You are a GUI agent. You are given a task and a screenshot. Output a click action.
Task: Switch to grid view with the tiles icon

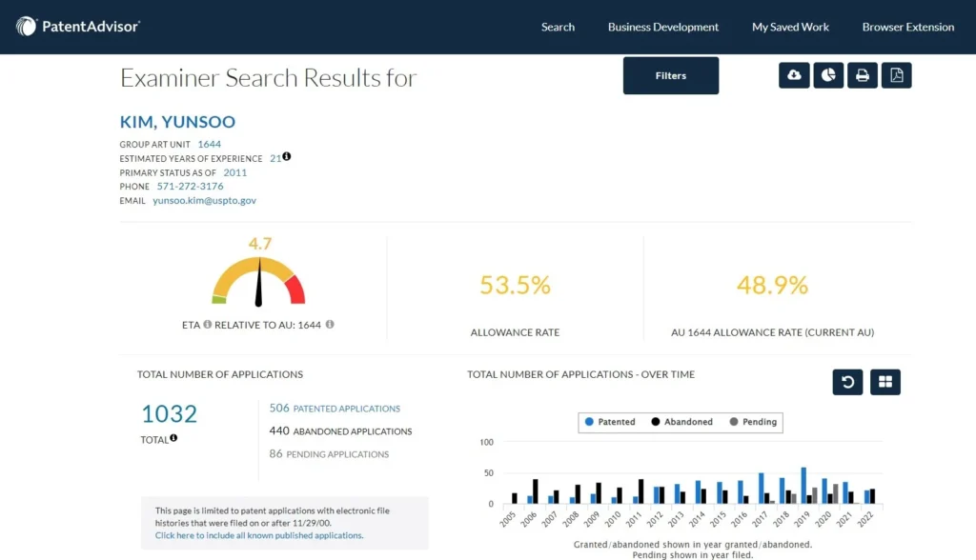pos(885,382)
